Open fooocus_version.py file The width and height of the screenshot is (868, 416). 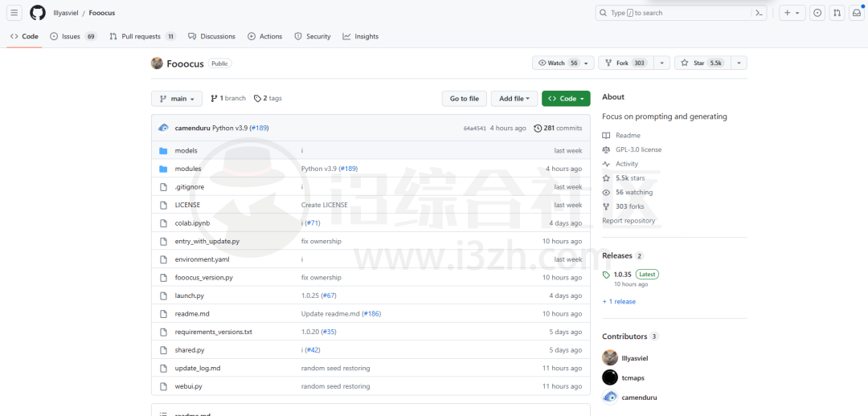(x=203, y=277)
